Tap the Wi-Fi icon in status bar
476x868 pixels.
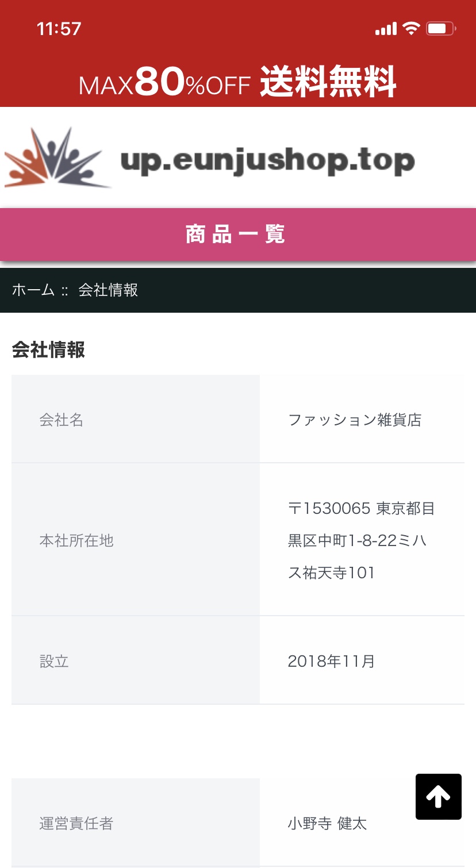click(411, 28)
